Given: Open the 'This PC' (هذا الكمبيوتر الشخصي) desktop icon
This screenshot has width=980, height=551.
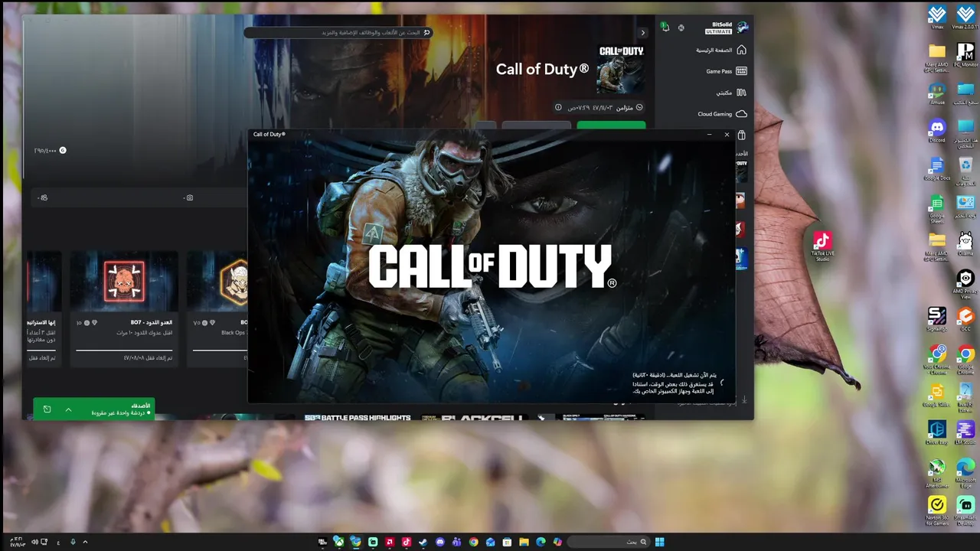Looking at the screenshot, I should tap(966, 132).
